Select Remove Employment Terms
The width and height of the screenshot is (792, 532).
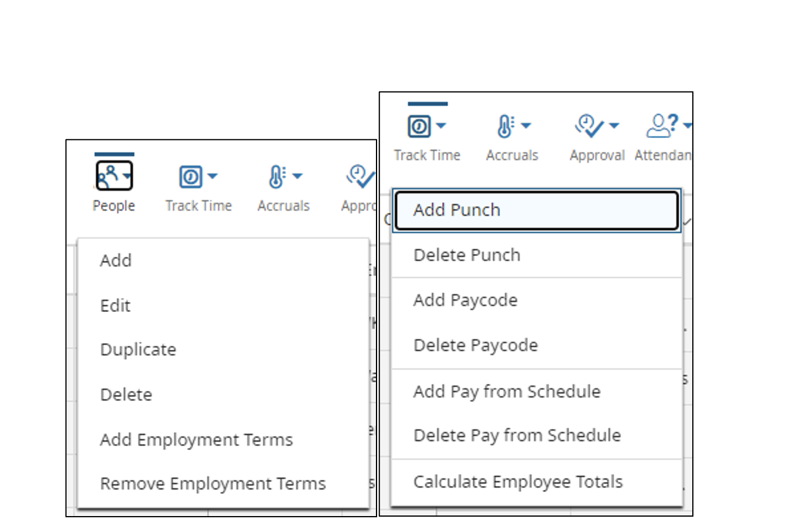pyautogui.click(x=213, y=483)
